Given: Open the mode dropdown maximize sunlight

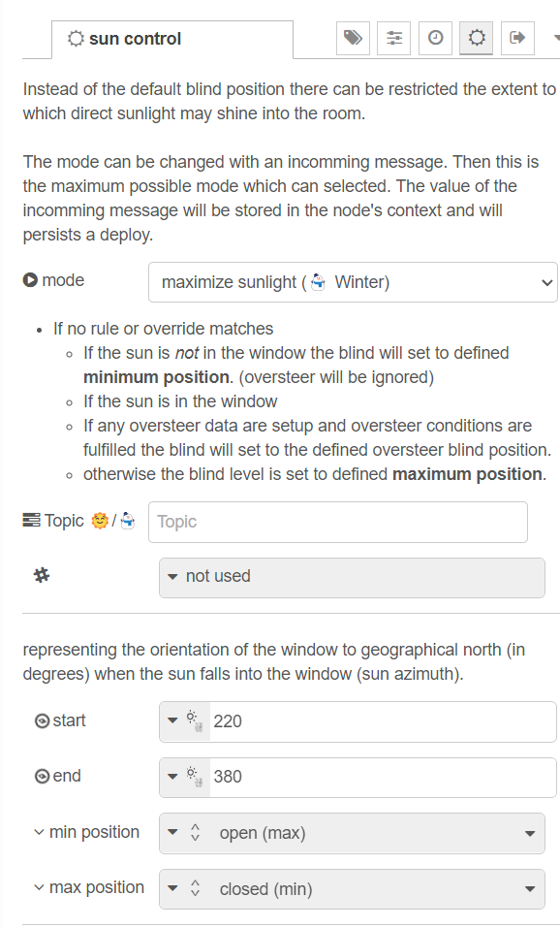Looking at the screenshot, I should point(353,282).
